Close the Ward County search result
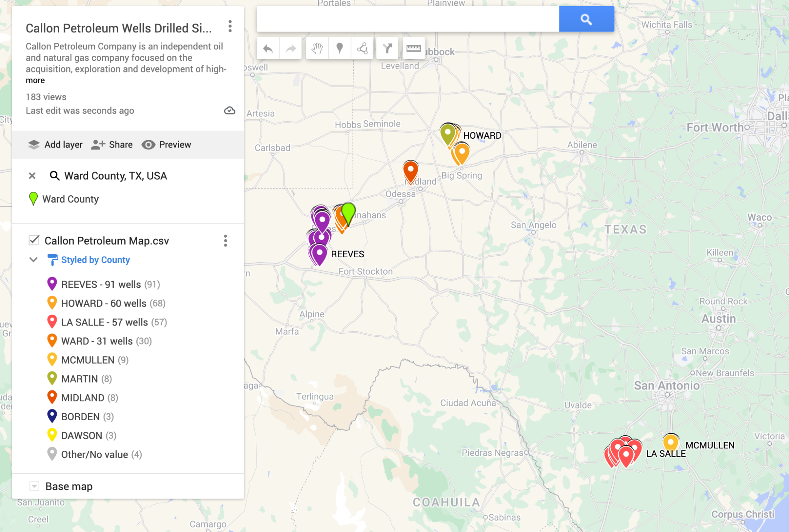This screenshot has width=789, height=532. click(32, 176)
